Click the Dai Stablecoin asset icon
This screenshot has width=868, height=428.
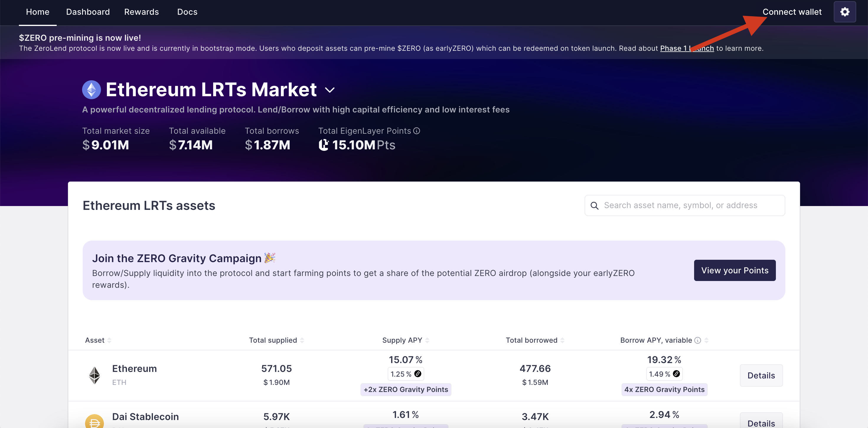coord(94,421)
